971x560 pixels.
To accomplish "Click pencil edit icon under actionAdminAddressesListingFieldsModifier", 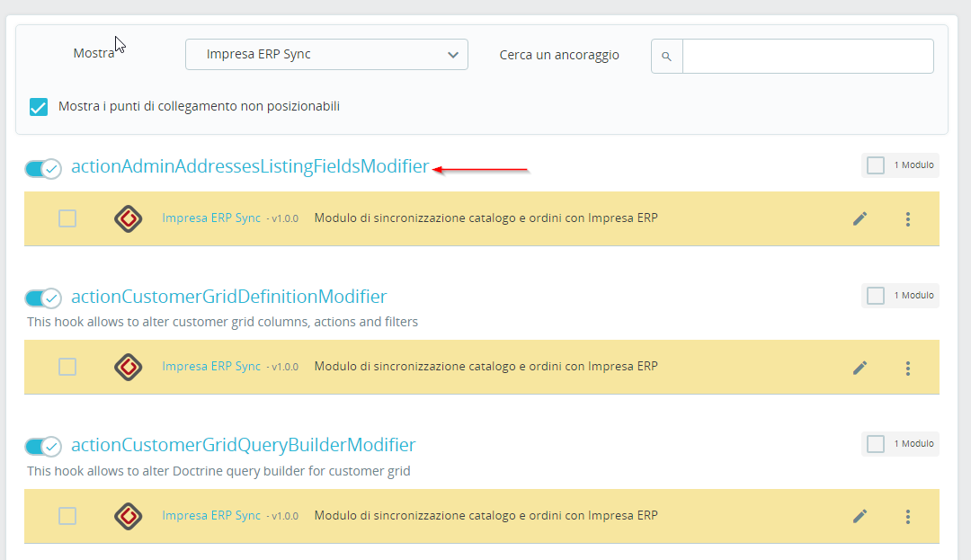I will coord(860,218).
